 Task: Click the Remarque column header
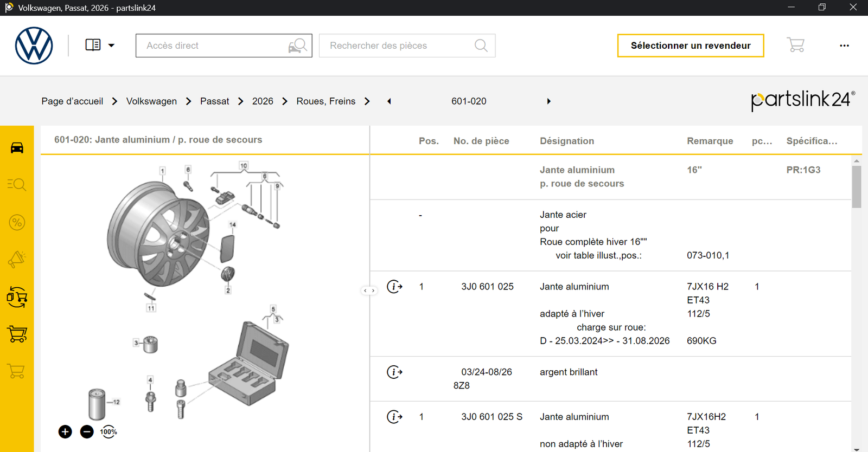tap(710, 141)
